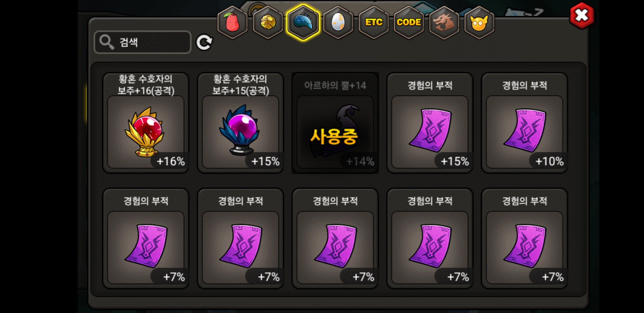Open the CODE tab

[x=409, y=22]
